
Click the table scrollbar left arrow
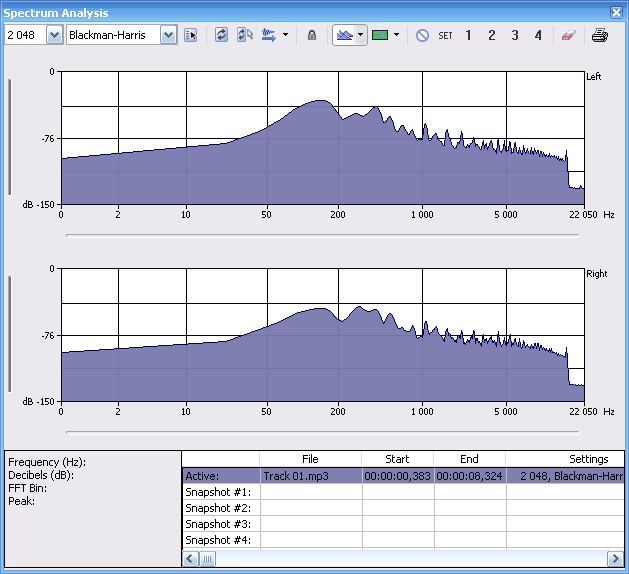(191, 558)
